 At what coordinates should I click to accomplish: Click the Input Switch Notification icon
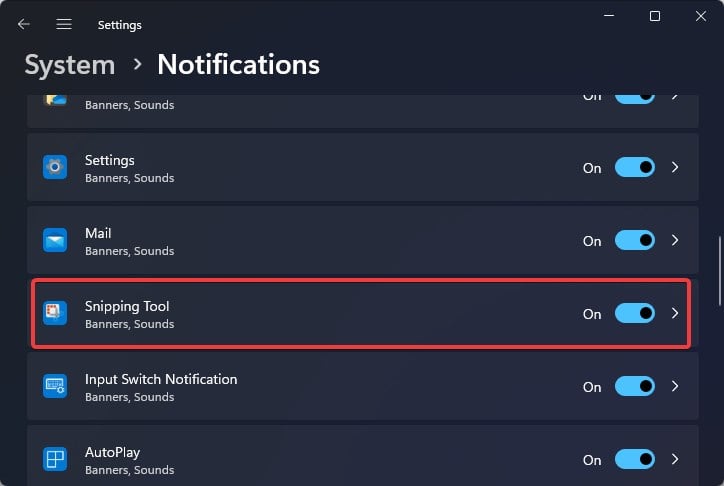[x=54, y=387]
